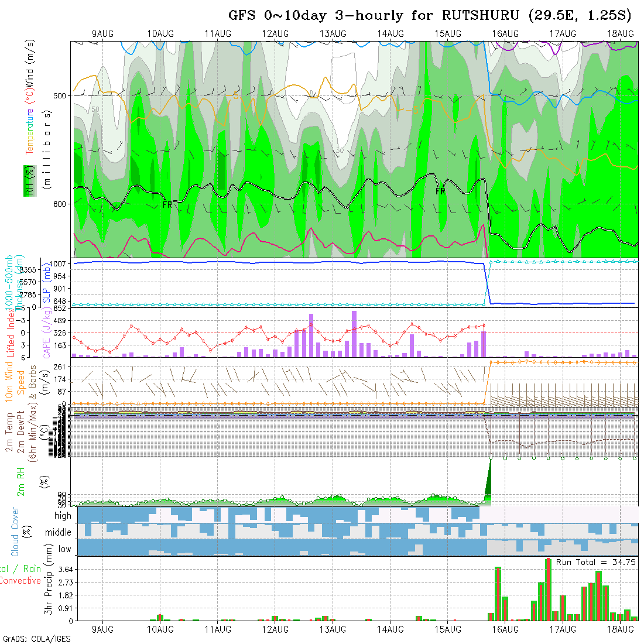Image resolution: width=644 pixels, height=644 pixels.
Task: Click the 500 millibar pressure tick label
Action: pos(60,95)
